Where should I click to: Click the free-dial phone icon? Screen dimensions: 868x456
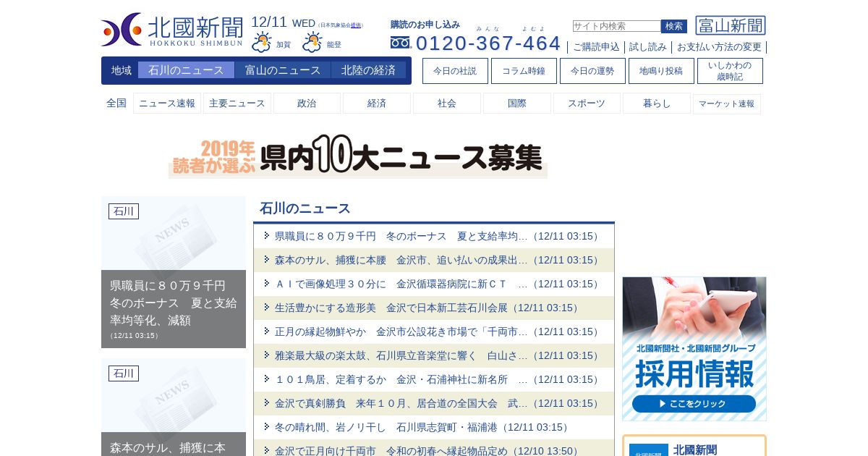pos(400,43)
